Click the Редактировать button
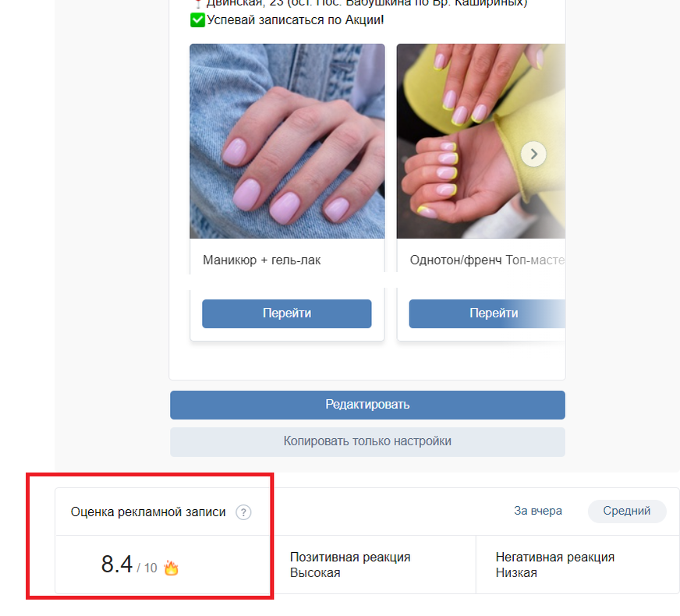680x616 pixels. [x=367, y=405]
